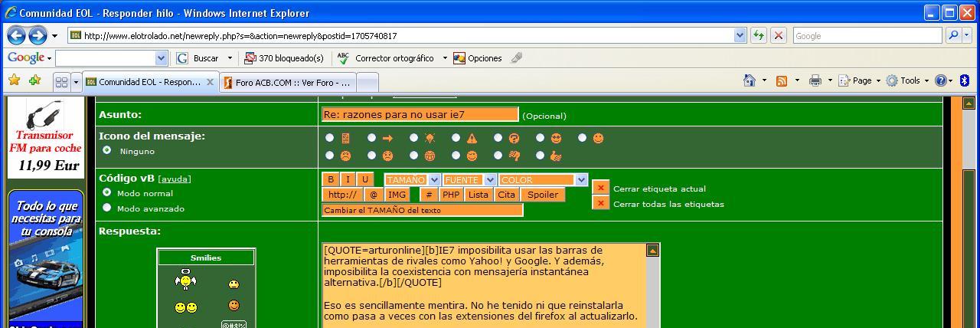
Task: Click the 370 bloqueado(s) popup blocker
Action: coord(284,58)
